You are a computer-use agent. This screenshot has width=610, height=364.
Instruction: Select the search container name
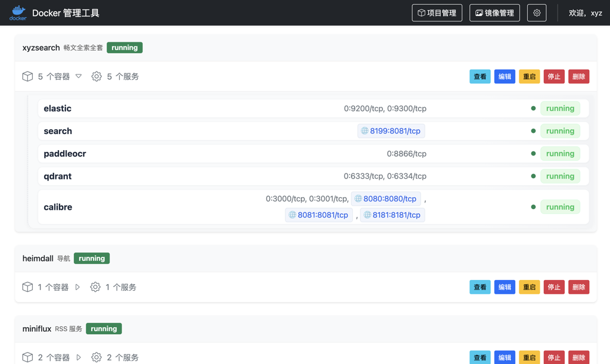coord(58,131)
